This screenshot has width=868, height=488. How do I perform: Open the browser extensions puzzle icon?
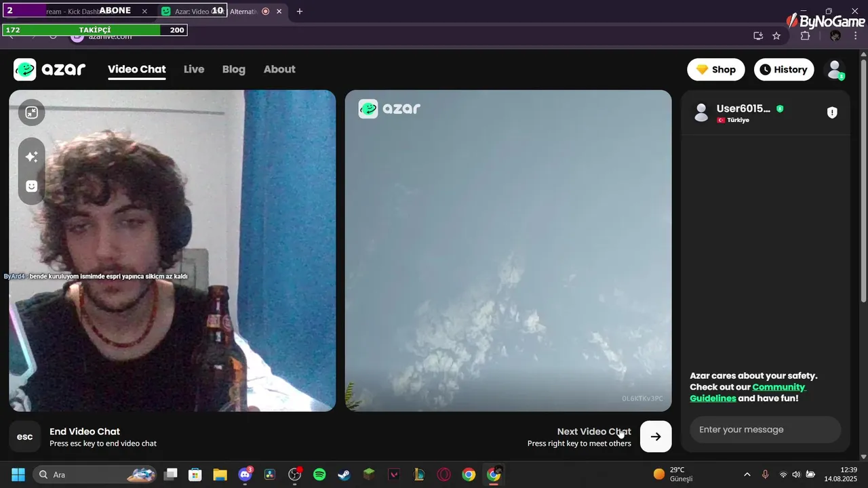[x=805, y=36]
